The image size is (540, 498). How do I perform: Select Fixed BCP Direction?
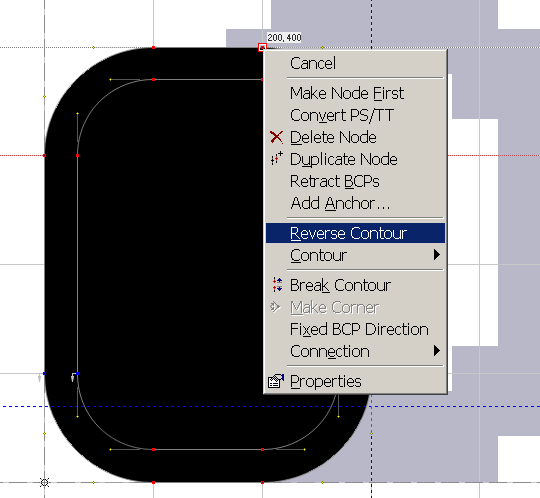[x=355, y=329]
